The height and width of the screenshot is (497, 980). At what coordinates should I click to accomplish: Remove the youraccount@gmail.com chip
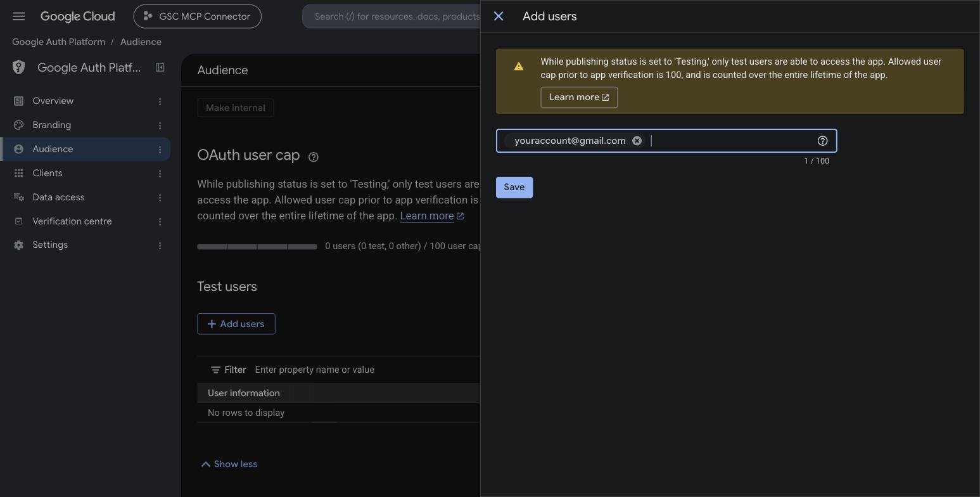click(x=637, y=141)
